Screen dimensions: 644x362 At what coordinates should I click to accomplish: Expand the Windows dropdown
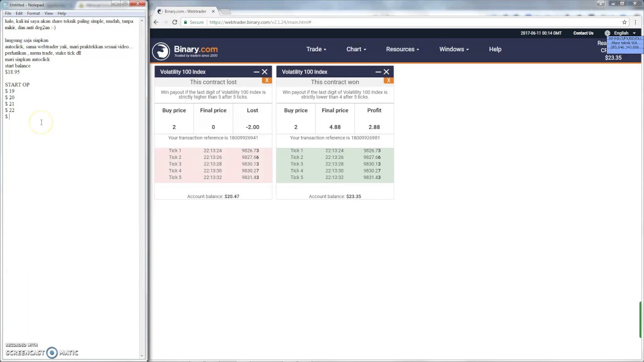click(x=454, y=49)
